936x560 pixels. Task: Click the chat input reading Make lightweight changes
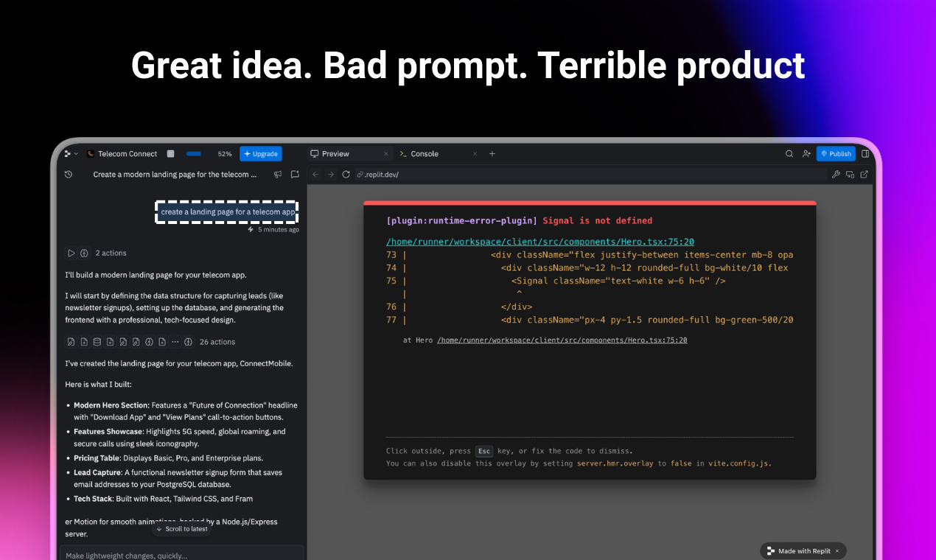click(184, 555)
